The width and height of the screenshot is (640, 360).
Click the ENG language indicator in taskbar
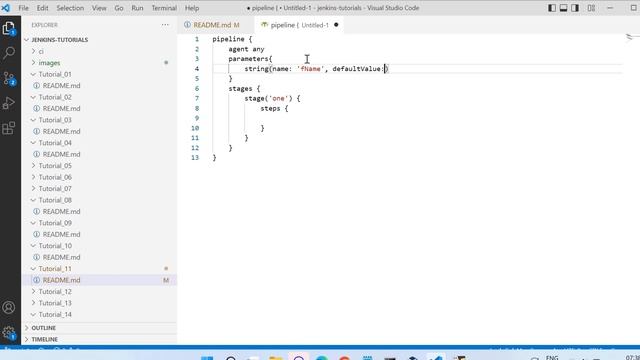(552, 358)
